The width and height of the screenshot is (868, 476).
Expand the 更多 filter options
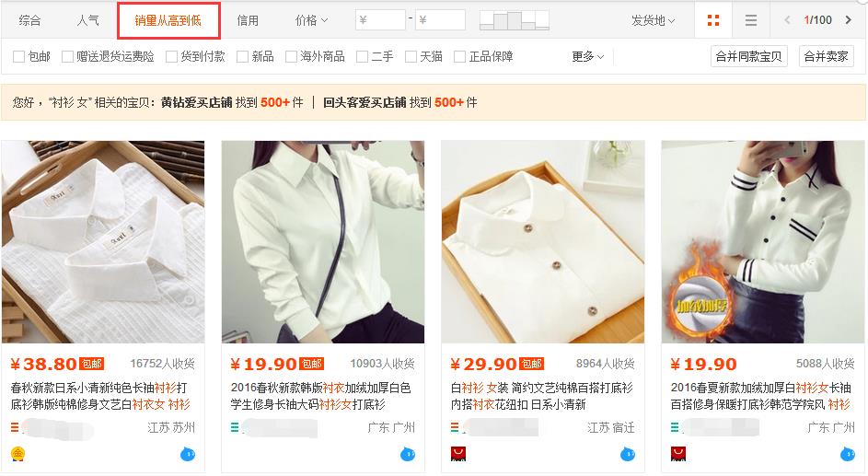coord(587,56)
